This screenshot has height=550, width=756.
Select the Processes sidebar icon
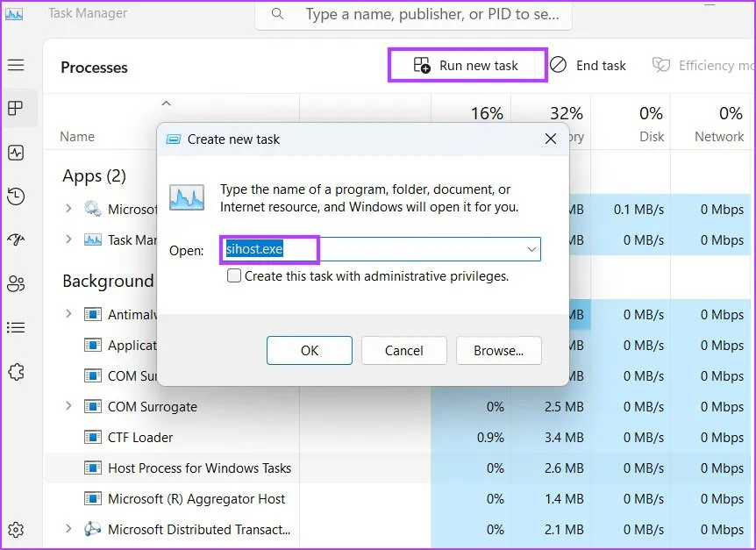(15, 109)
